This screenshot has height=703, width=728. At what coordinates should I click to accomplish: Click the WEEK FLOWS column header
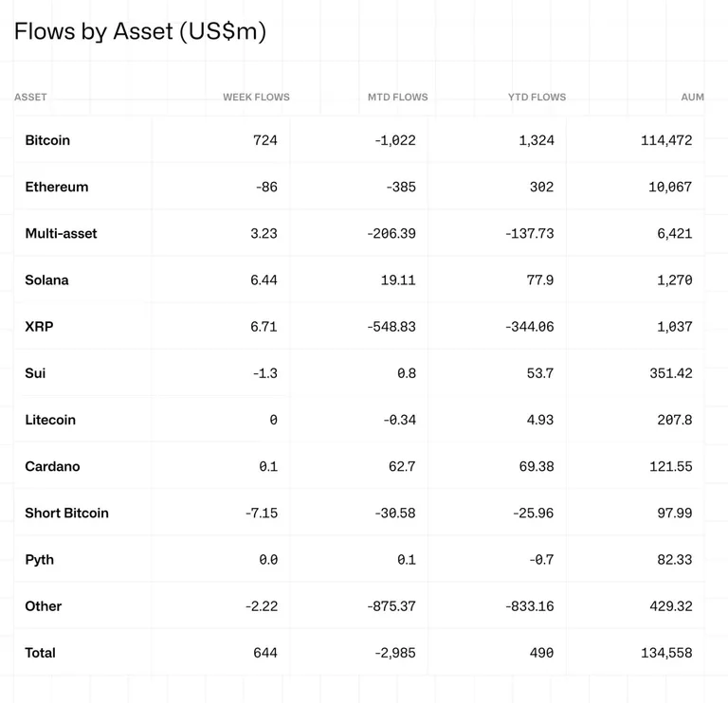pos(256,97)
